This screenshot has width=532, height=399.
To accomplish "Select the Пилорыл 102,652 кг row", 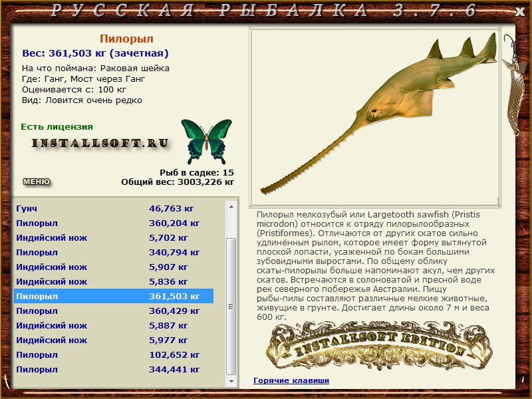I will [x=114, y=354].
